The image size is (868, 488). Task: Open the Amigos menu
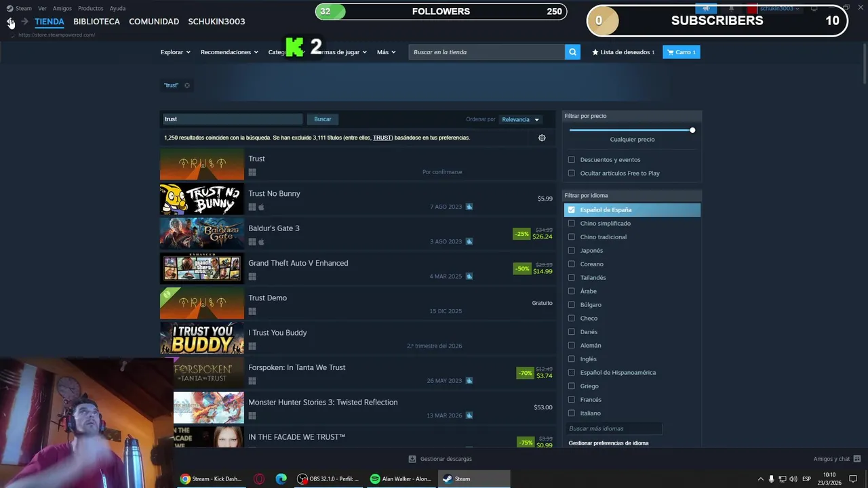(62, 8)
